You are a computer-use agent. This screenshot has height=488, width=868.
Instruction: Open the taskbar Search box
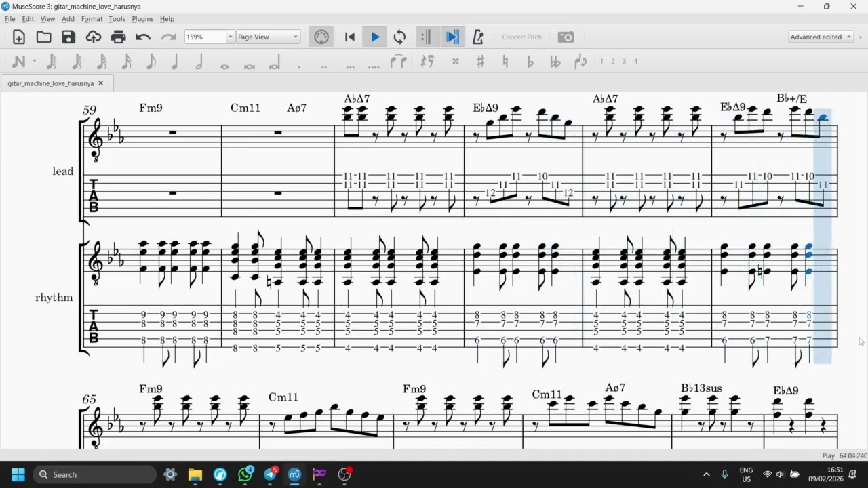pyautogui.click(x=95, y=474)
